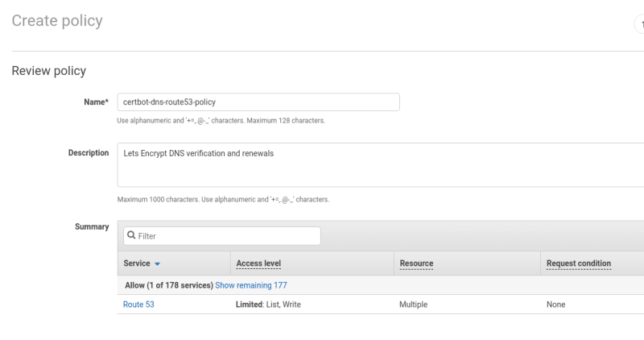Click the step indicator circle at top right
This screenshot has width=644, height=340.
(640, 24)
